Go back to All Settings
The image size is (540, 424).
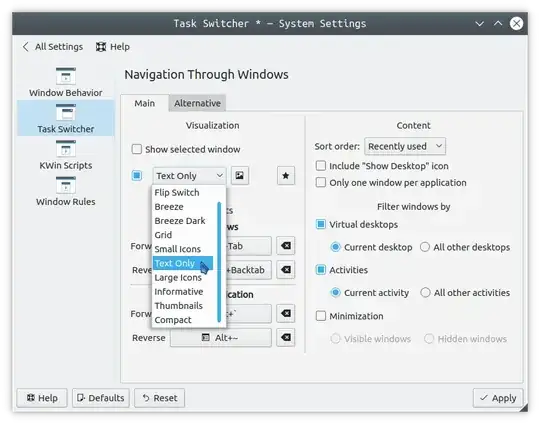point(53,46)
